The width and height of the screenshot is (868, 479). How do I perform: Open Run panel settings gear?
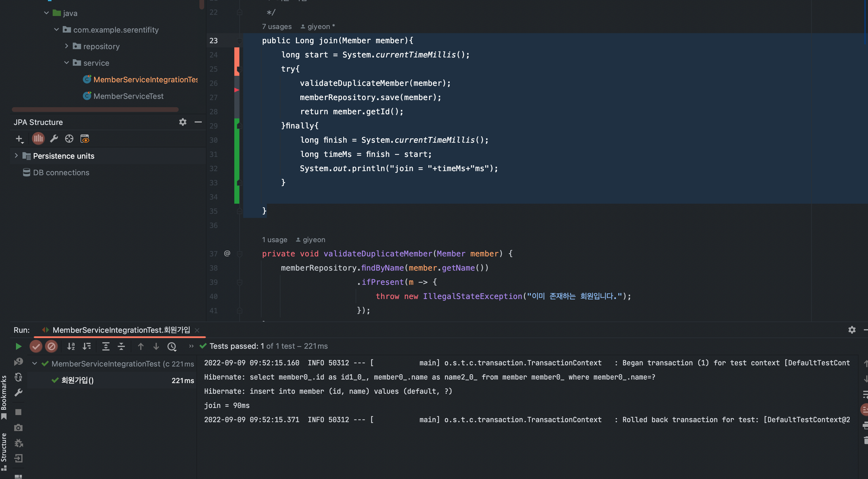851,330
